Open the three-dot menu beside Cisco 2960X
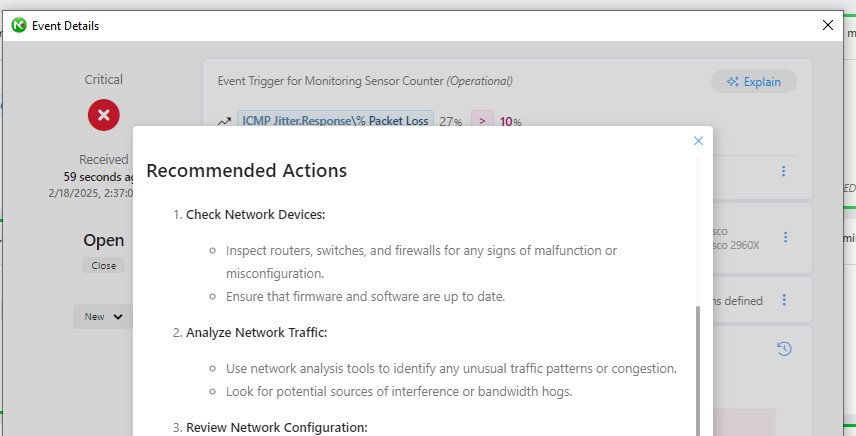856x436 pixels. pyautogui.click(x=786, y=237)
